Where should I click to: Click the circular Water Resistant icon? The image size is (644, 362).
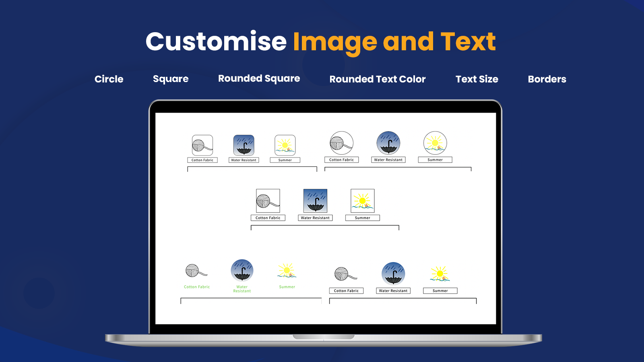point(388,144)
